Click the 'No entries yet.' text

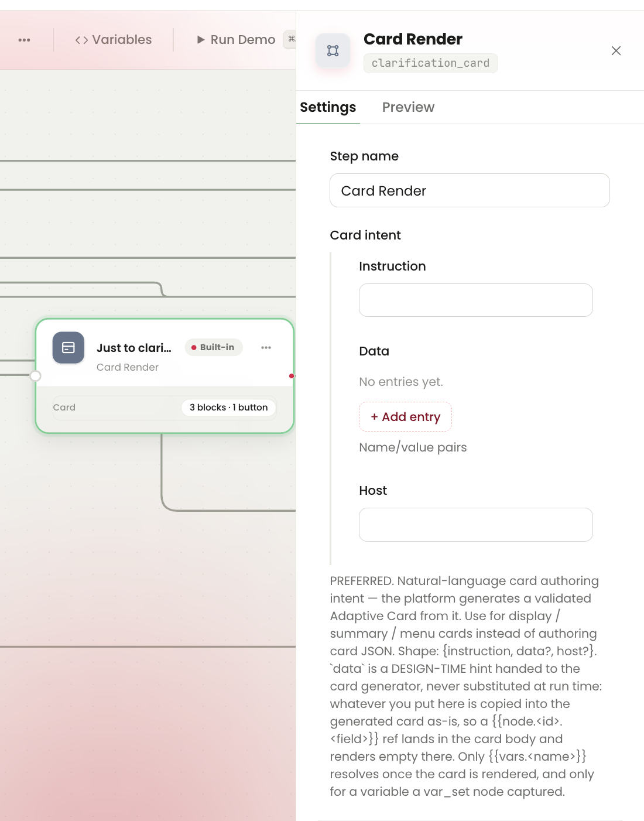tap(401, 382)
